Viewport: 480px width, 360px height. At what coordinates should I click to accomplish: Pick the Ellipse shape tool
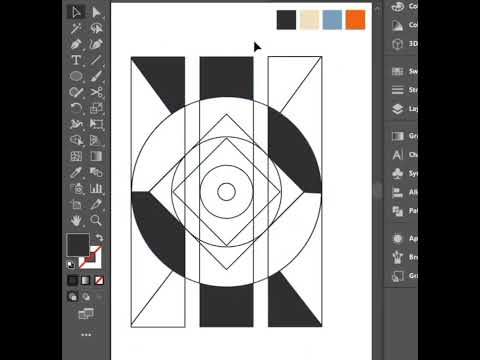(76, 76)
